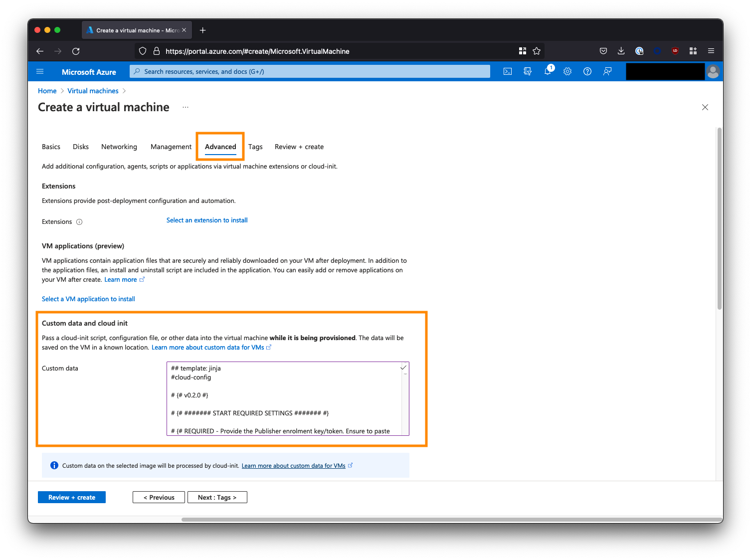751x560 pixels.
Task: Click the browser URL address field
Action: (x=339, y=51)
